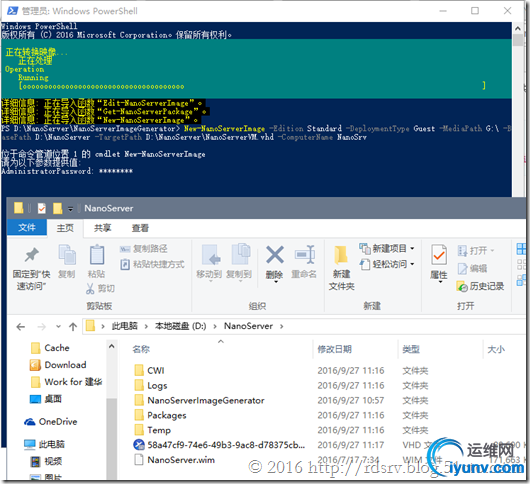Click Edit (编辑) in the Open group
Image resolution: width=530 pixels, height=484 pixels.
tap(472, 269)
